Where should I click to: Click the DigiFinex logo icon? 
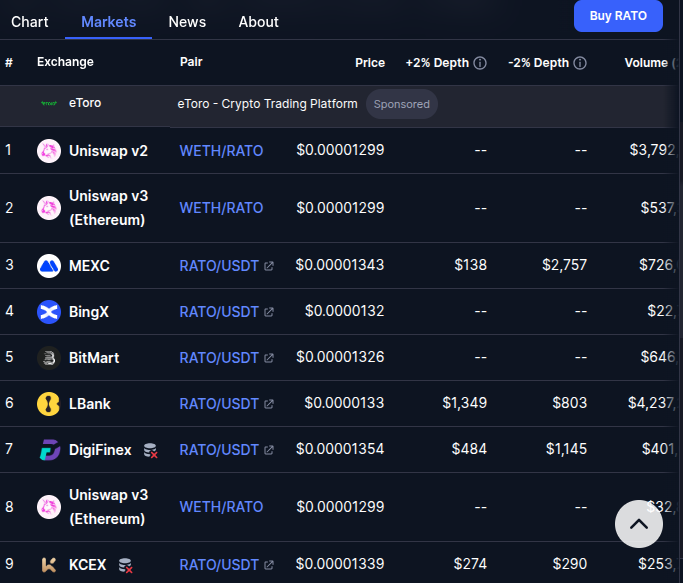point(50,450)
